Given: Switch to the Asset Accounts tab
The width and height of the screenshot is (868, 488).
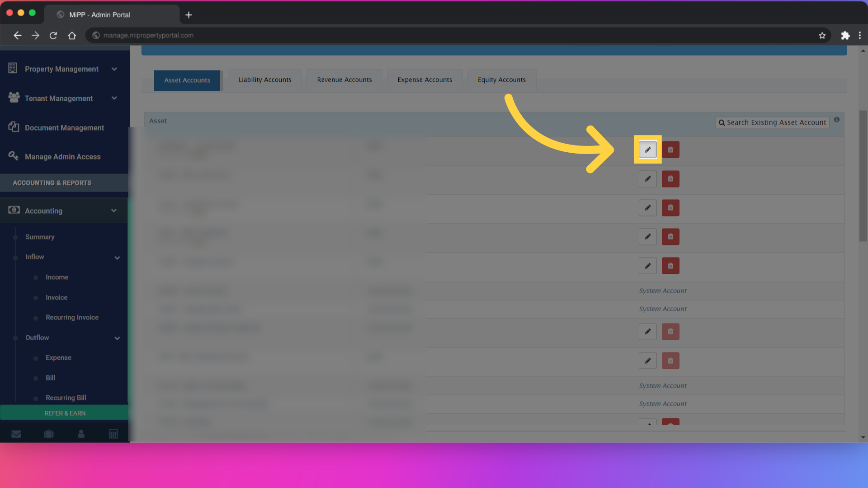Looking at the screenshot, I should (187, 80).
